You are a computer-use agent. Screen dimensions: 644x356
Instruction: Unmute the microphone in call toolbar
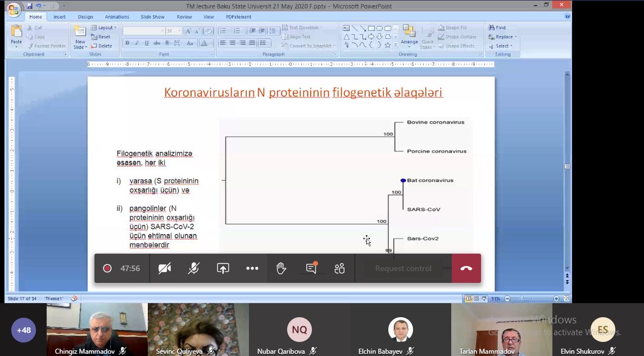coord(194,268)
